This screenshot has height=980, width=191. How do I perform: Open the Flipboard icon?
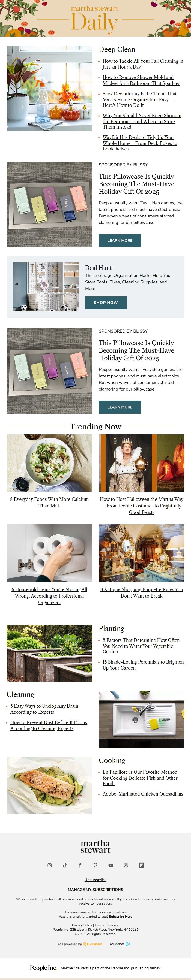coord(141,865)
